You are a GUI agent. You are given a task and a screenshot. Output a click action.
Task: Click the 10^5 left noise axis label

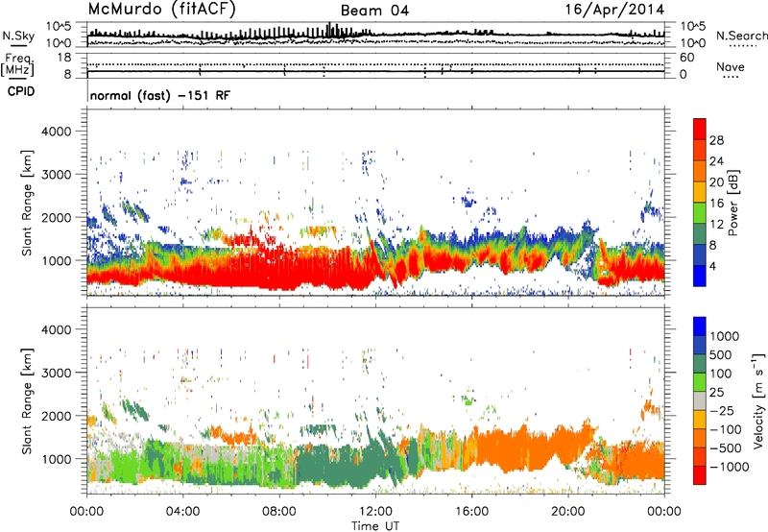(x=59, y=27)
